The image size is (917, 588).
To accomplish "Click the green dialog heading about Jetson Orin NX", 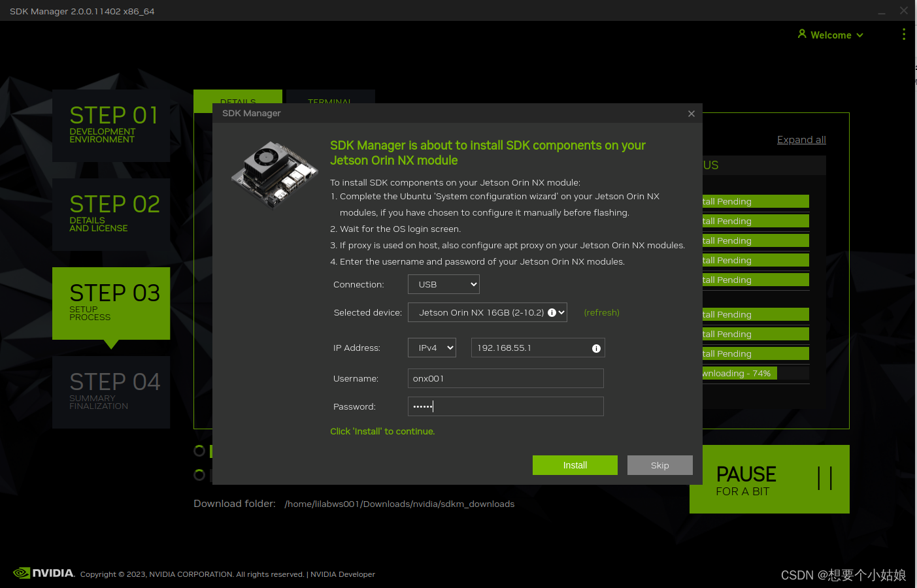I will pos(488,153).
